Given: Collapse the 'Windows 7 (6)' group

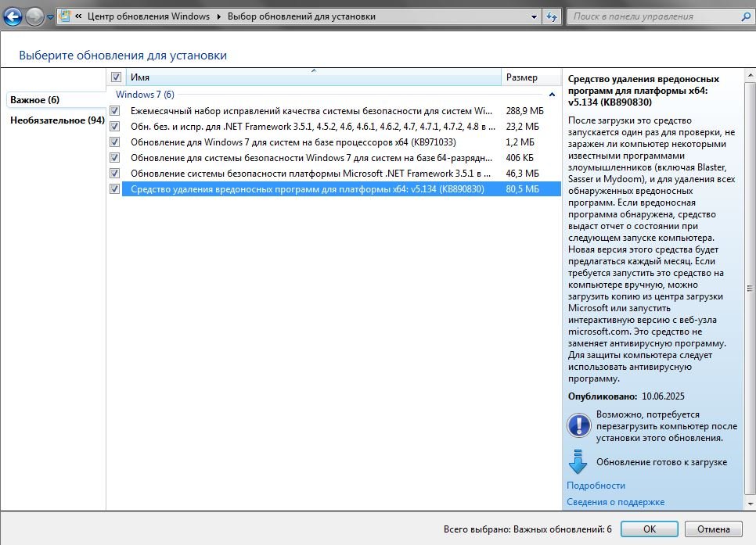Looking at the screenshot, I should [552, 95].
